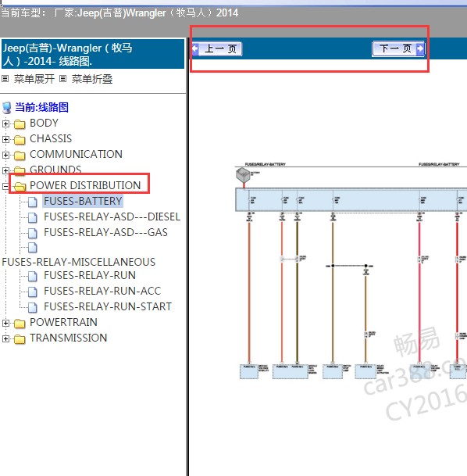Viewport: 467px width, 476px height.
Task: Open the FUSES-BATTERY diagram
Action: pos(83,201)
